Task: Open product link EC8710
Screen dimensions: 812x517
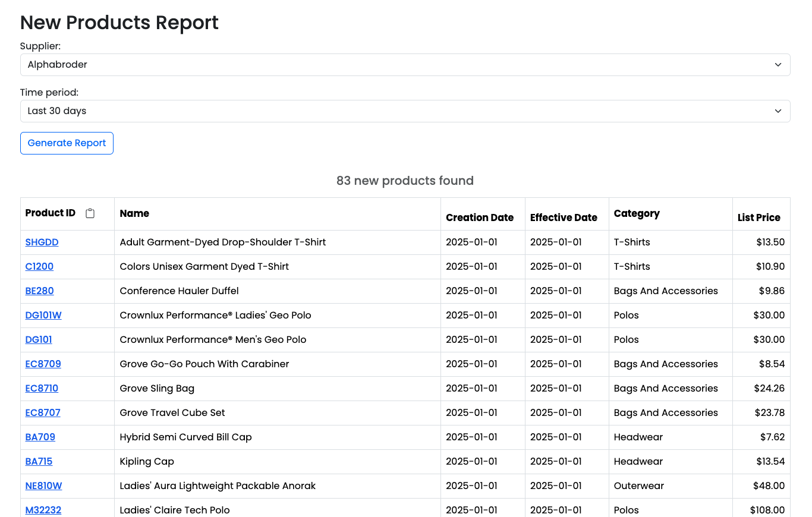Action: (x=42, y=389)
